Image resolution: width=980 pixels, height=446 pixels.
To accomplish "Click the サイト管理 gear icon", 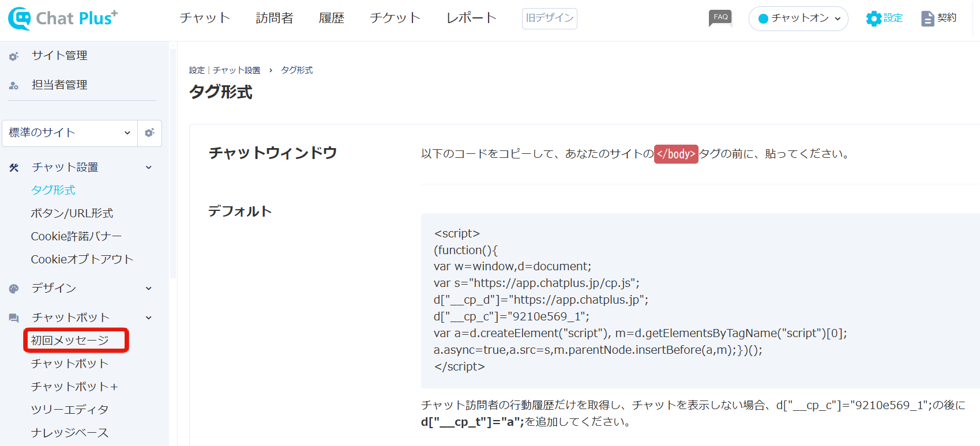I will point(14,56).
